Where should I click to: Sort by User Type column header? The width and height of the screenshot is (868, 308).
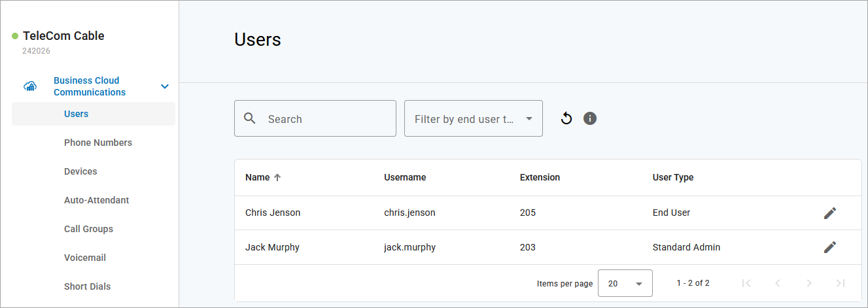point(673,177)
